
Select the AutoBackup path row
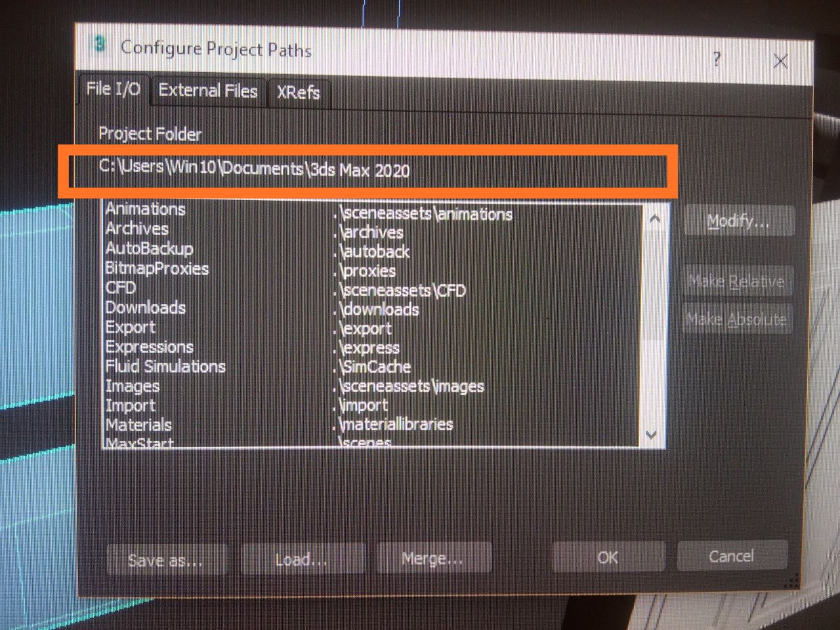click(373, 250)
